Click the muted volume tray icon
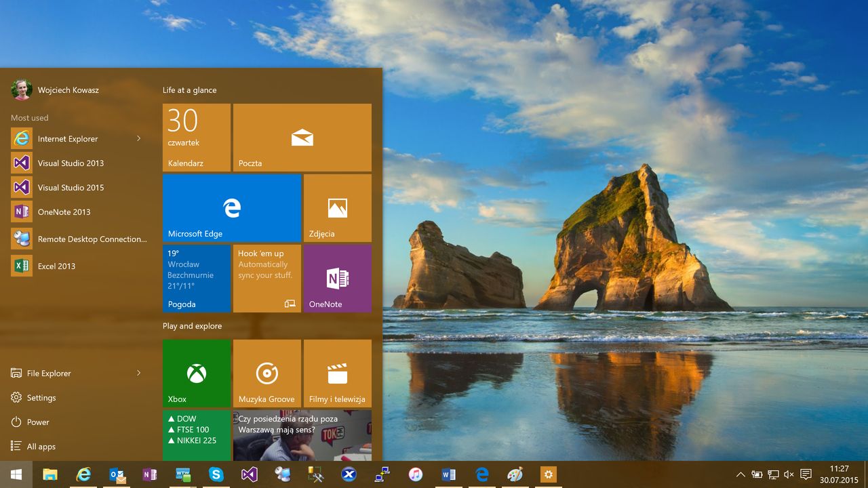868x488 pixels. [x=789, y=474]
